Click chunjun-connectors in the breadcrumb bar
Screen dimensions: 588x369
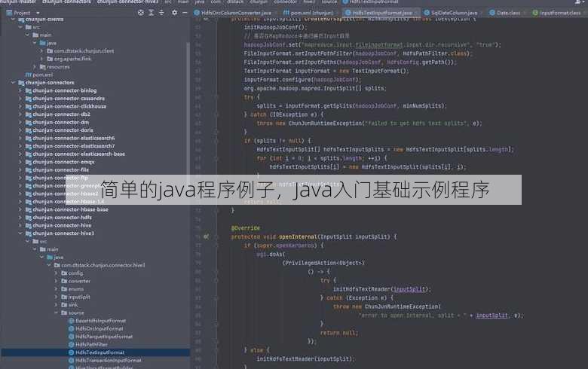[66, 2]
